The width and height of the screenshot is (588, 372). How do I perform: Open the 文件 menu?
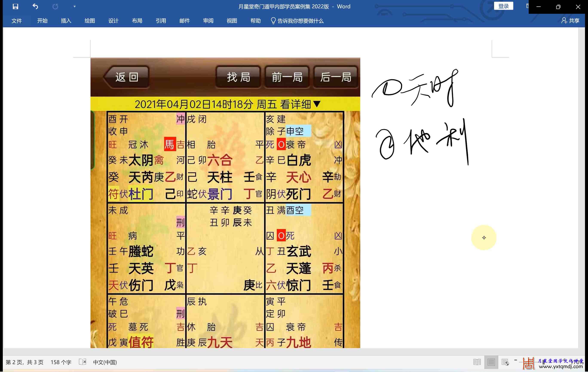point(17,21)
